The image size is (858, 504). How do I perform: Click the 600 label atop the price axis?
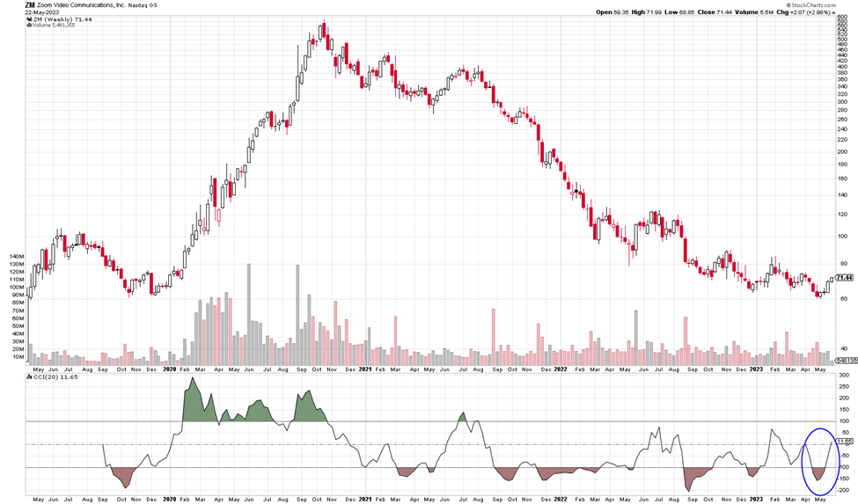tap(843, 18)
